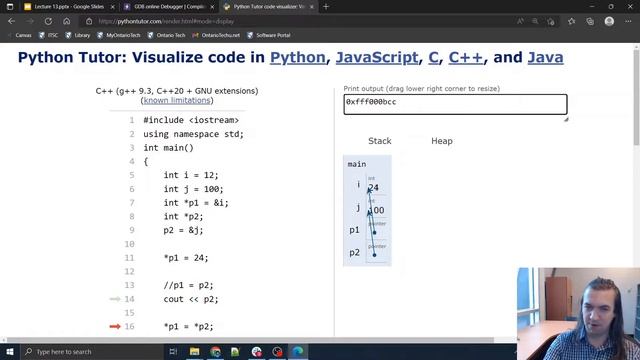Click the main stack frame label
The height and width of the screenshot is (360, 640).
coord(357,164)
